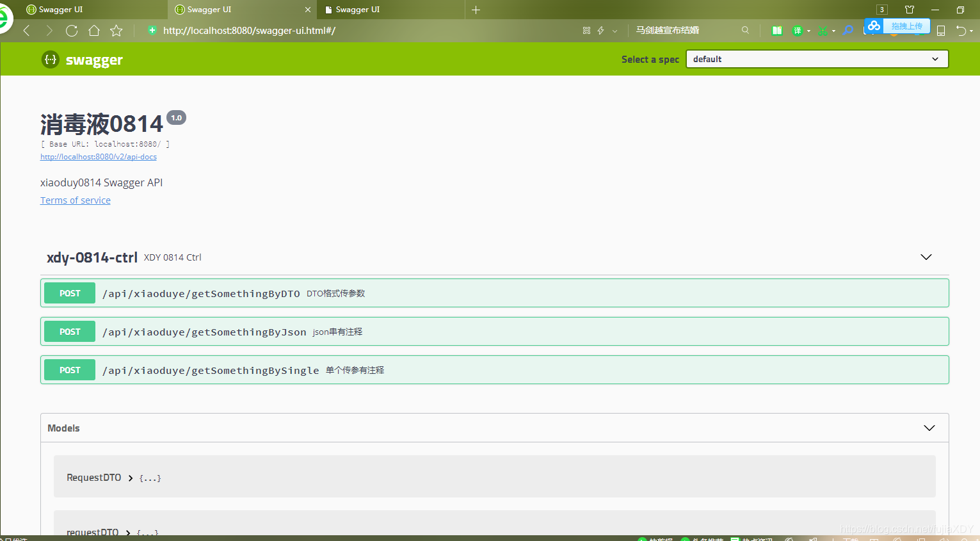
Task: Open the browser home page icon
Action: coord(94,30)
